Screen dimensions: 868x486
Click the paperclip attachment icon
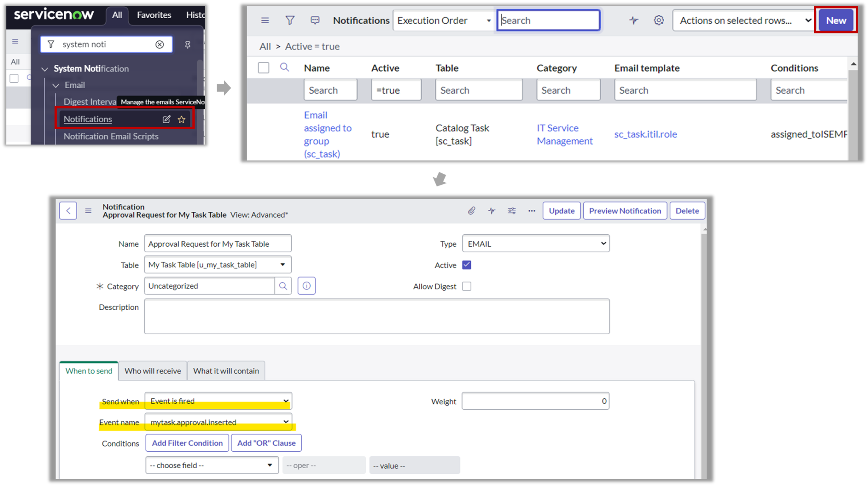click(471, 211)
